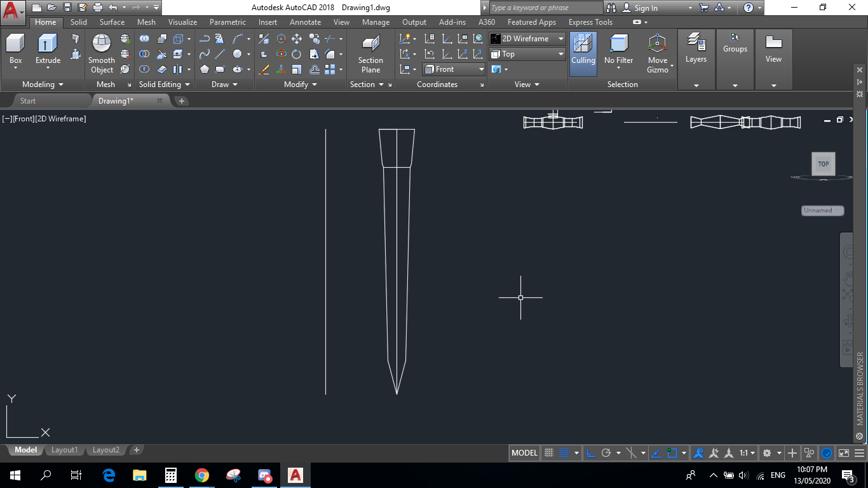
Task: Open the Calculator app from taskbar
Action: click(170, 475)
